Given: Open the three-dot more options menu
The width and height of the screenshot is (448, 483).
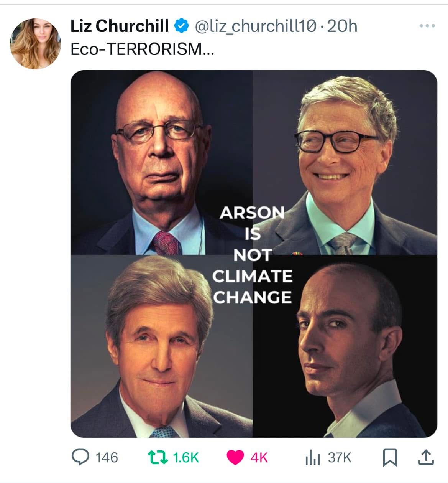Looking at the screenshot, I should pyautogui.click(x=427, y=26).
